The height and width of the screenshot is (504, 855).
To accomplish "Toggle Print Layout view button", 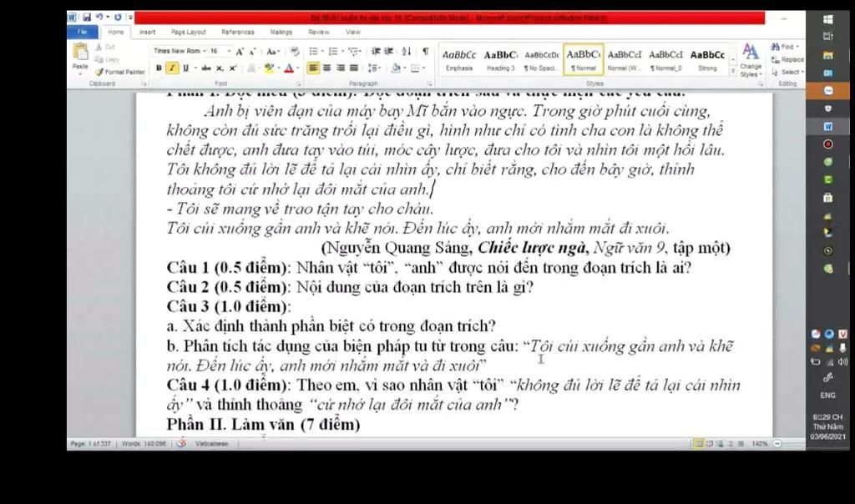I will click(x=699, y=444).
